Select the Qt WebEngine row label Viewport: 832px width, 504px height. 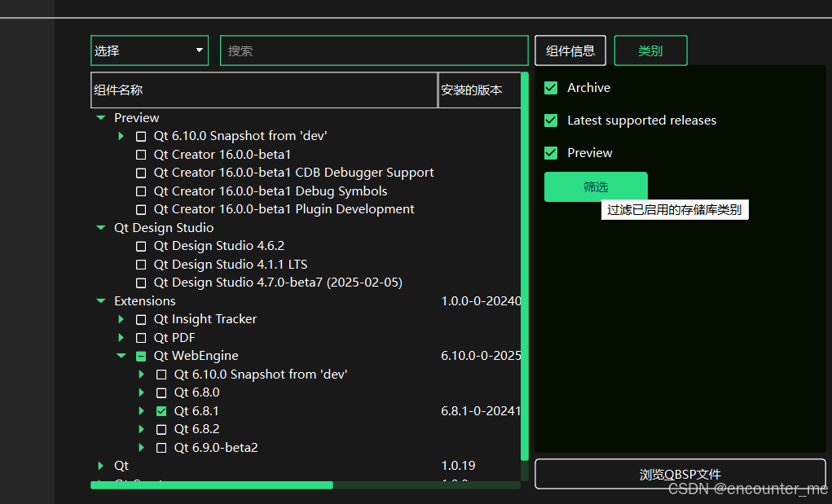click(x=196, y=356)
